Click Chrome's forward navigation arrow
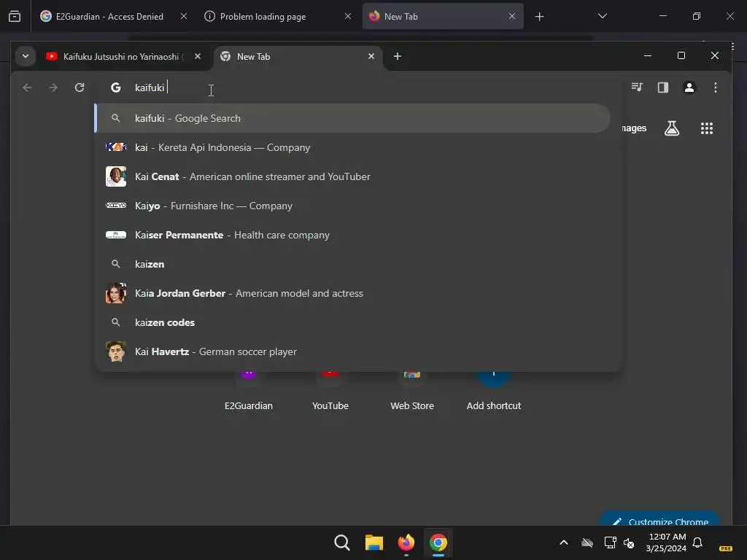 [53, 87]
